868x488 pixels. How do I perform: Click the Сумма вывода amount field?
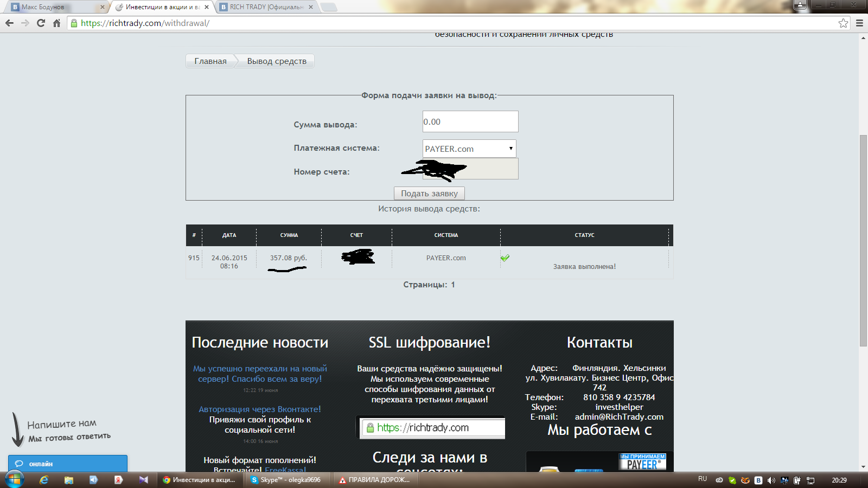470,121
